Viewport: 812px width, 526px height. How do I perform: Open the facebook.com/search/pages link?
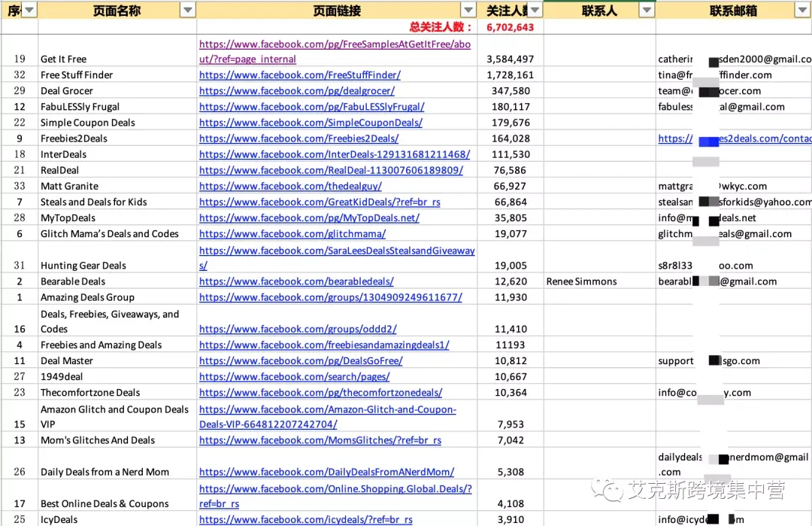pyautogui.click(x=294, y=377)
